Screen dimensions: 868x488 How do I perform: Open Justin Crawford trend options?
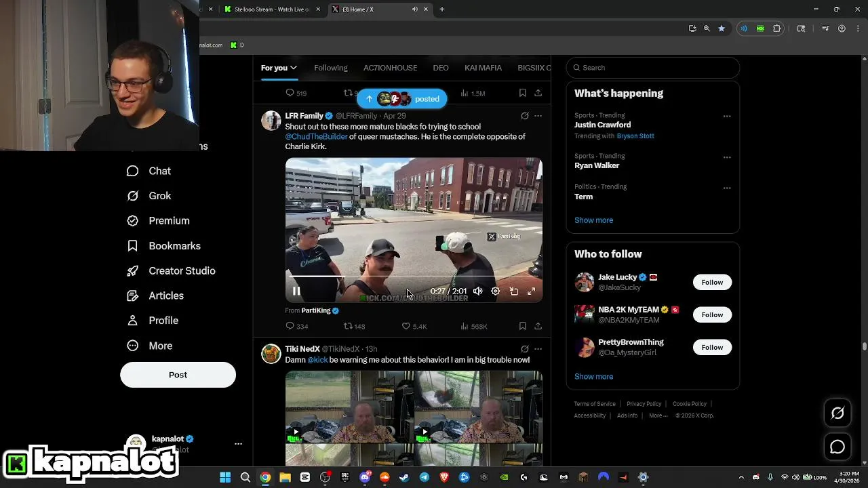(727, 116)
